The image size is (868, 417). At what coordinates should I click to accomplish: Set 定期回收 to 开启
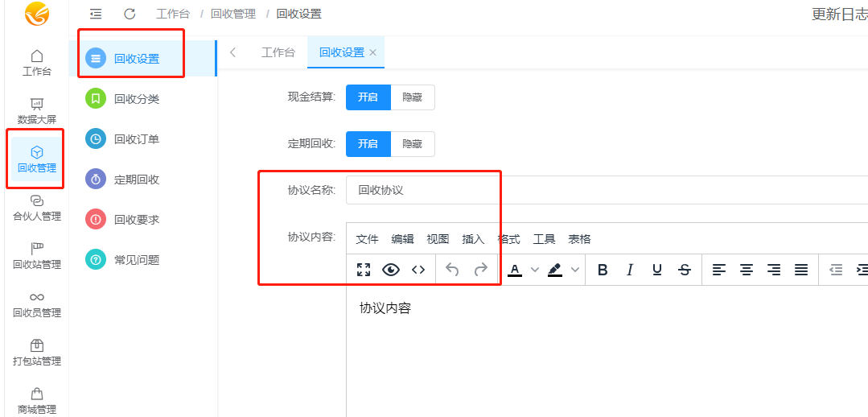368,144
